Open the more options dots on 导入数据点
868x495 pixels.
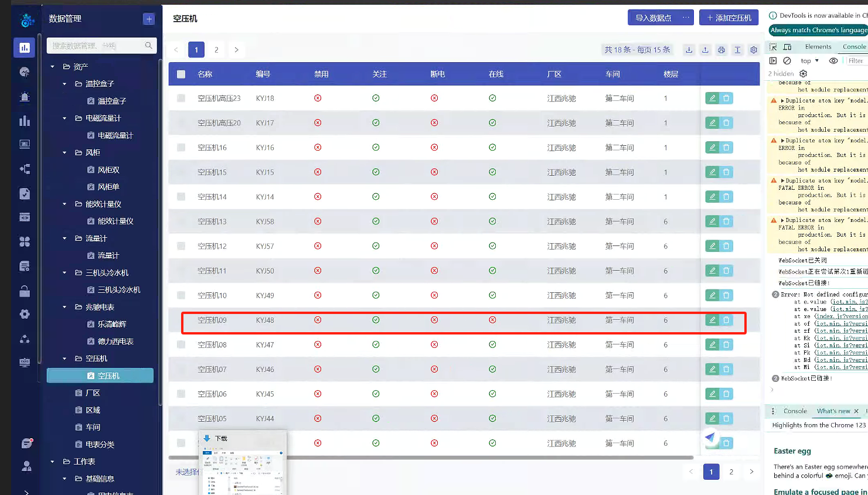click(x=686, y=18)
